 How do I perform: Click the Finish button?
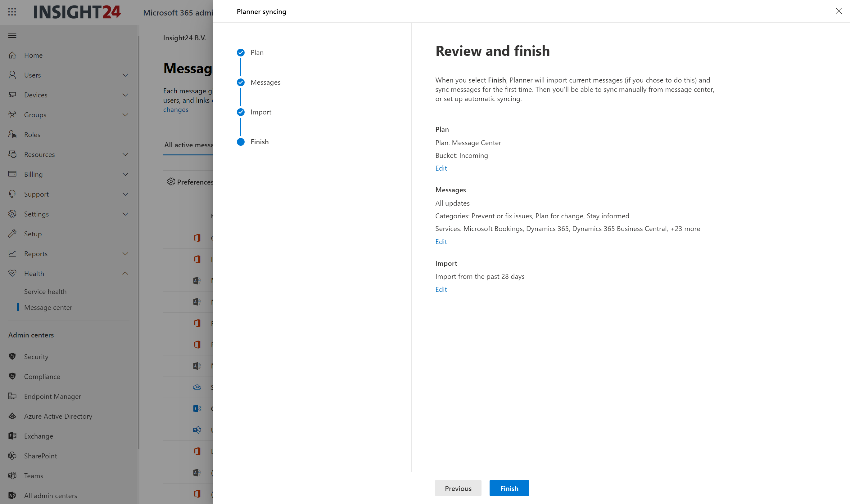pos(509,488)
